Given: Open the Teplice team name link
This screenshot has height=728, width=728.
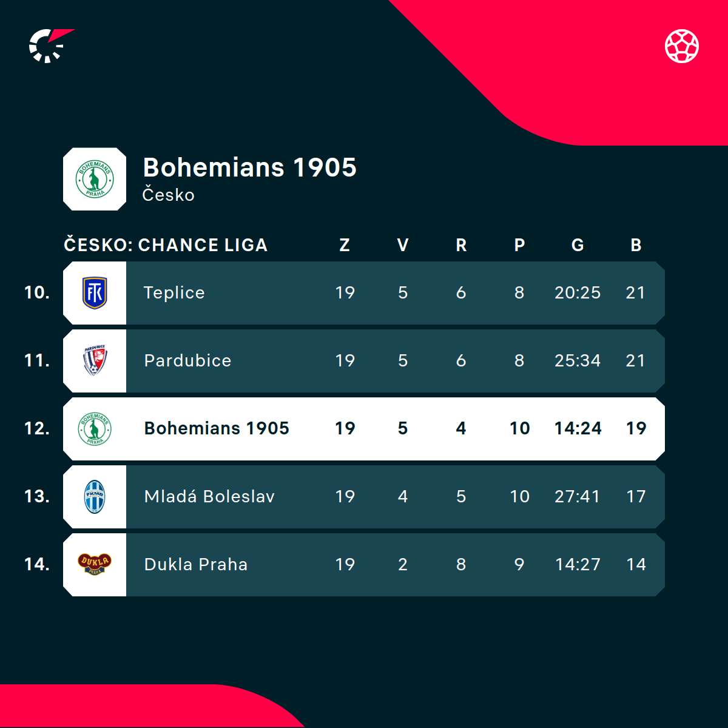Looking at the screenshot, I should [174, 292].
